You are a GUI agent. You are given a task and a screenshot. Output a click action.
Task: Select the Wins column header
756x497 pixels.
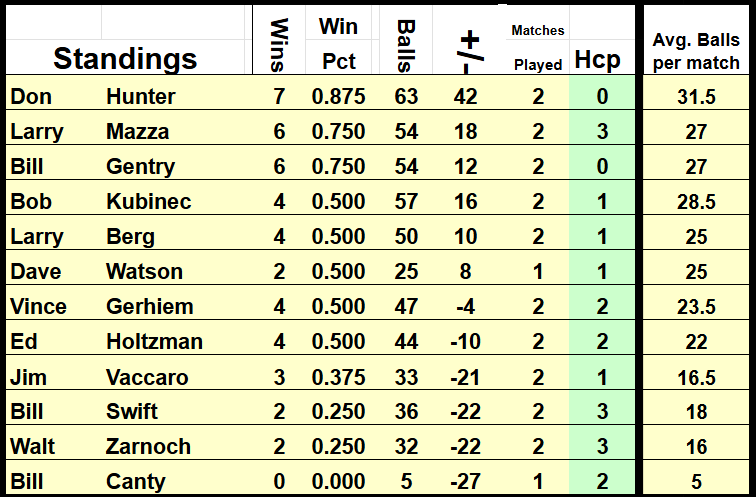click(x=279, y=44)
